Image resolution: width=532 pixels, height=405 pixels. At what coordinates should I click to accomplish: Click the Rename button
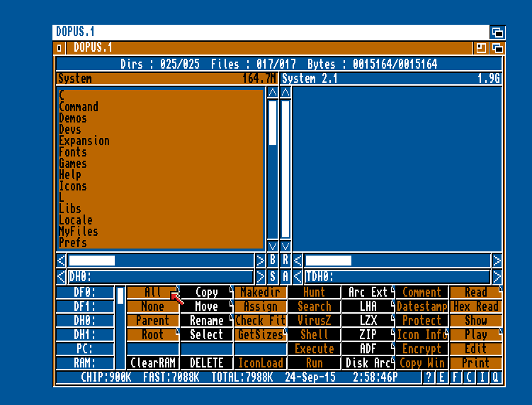pos(207,321)
